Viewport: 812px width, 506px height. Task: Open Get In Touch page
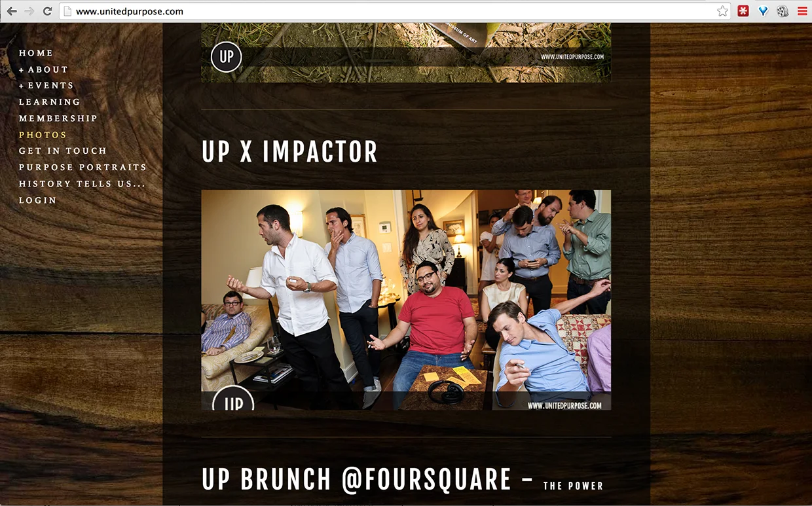point(63,151)
